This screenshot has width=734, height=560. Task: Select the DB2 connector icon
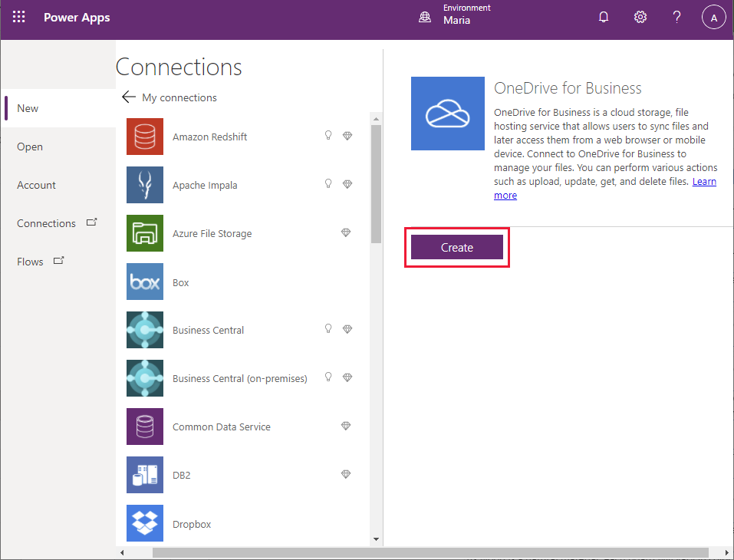(x=144, y=475)
